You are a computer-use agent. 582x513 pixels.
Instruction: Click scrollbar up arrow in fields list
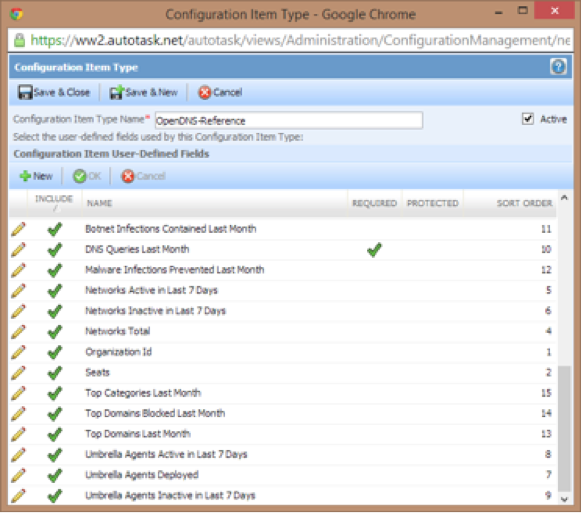tap(564, 198)
